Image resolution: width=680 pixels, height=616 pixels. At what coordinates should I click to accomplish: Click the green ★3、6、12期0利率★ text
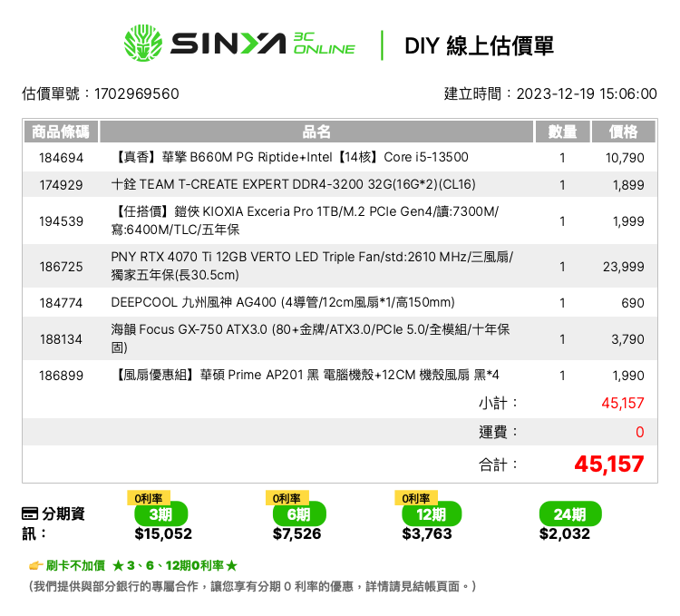click(x=175, y=566)
